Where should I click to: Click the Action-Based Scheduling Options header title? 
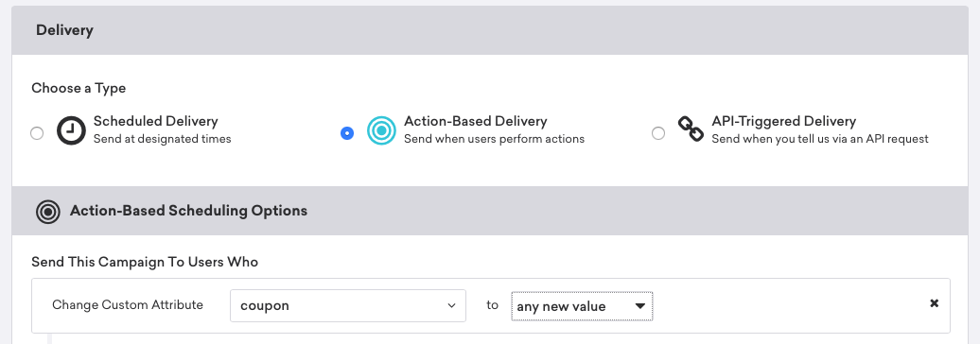189,211
